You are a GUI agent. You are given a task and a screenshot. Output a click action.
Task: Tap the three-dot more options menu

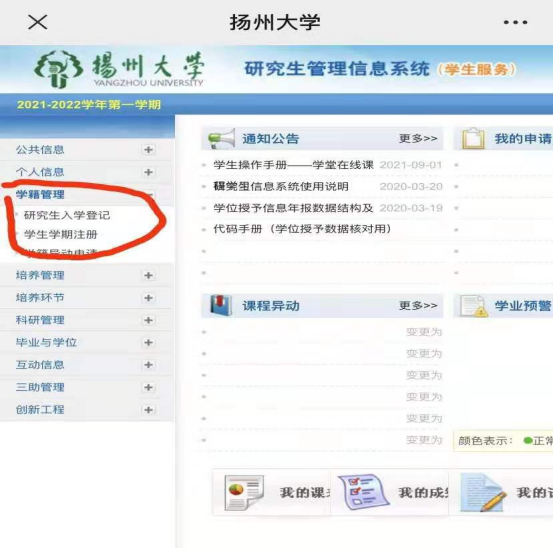tap(515, 22)
